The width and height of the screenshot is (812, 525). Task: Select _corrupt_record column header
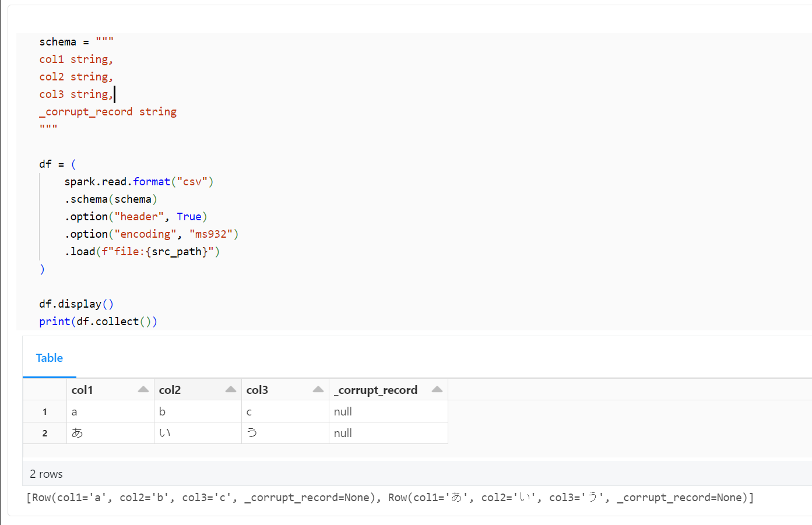click(x=388, y=390)
